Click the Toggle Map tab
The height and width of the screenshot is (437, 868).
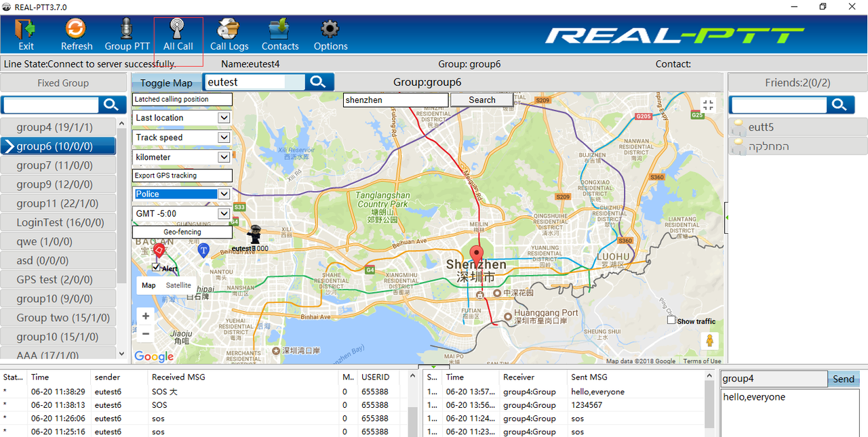click(166, 83)
